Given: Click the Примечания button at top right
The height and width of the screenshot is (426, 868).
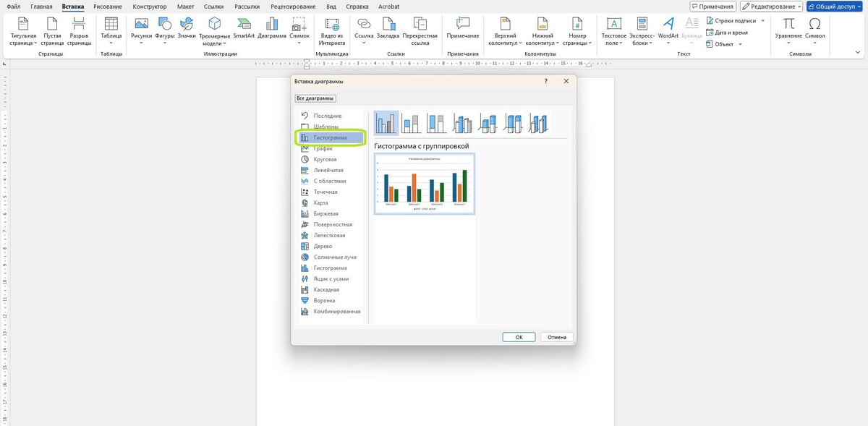Looking at the screenshot, I should pos(712,6).
